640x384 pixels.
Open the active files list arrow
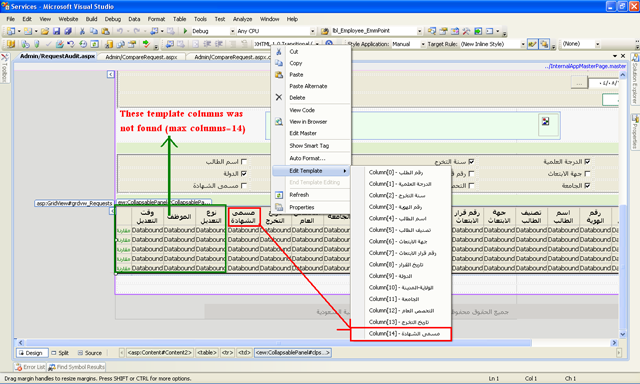615,56
